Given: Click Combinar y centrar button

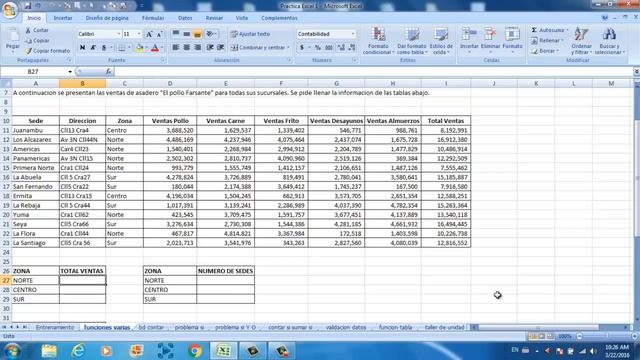Looking at the screenshot, I should pyautogui.click(x=258, y=47).
